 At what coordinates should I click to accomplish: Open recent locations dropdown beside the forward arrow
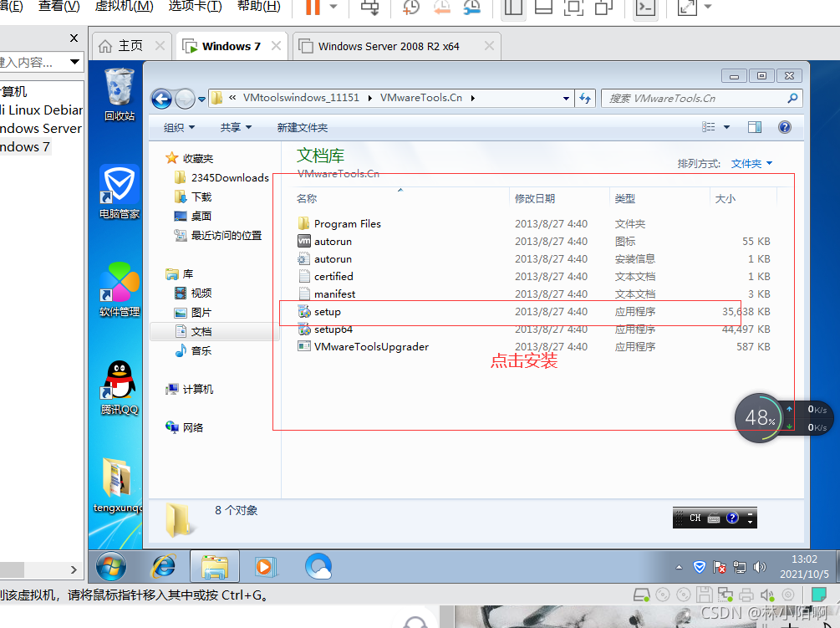pos(202,100)
